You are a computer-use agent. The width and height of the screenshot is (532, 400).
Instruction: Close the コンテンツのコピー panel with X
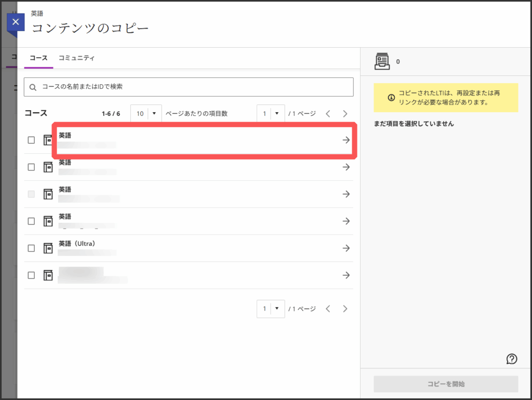click(x=16, y=22)
